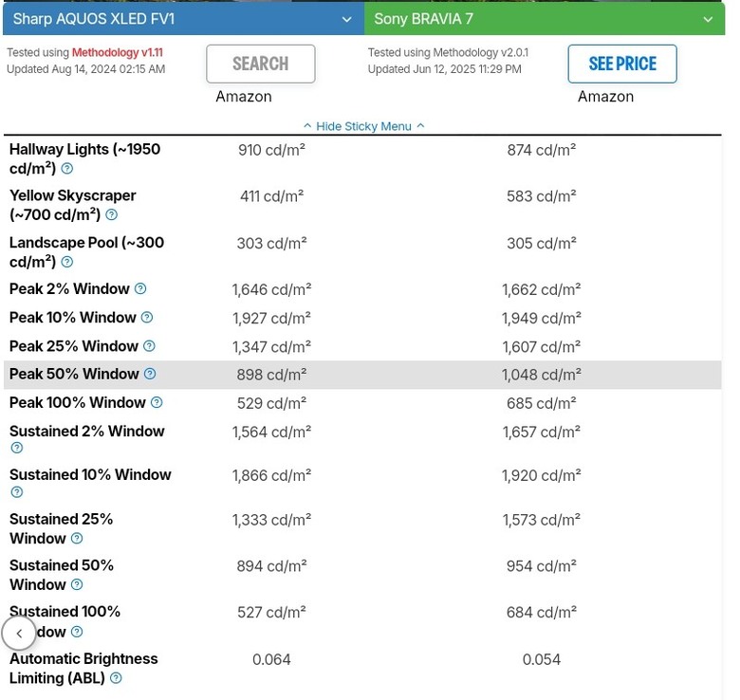The height and width of the screenshot is (700, 740).
Task: Open help icon for Automatic Brightness Limiting
Action: coord(116,678)
